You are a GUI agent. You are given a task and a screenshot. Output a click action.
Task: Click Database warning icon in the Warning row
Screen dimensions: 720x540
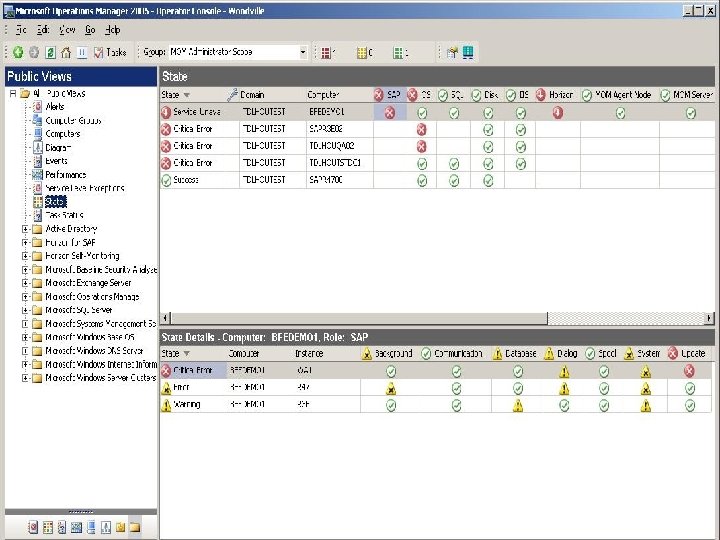coord(518,405)
